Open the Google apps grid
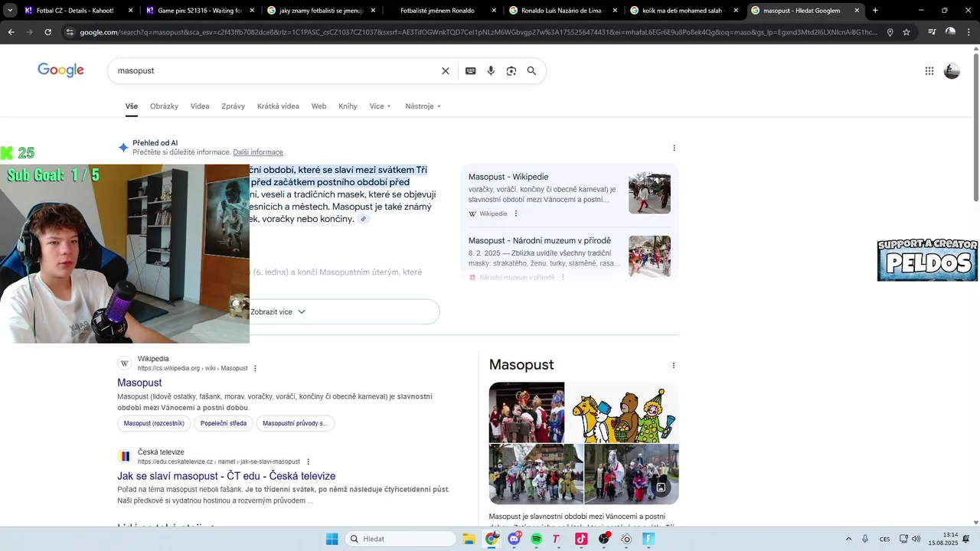The width and height of the screenshot is (980, 551). pyautogui.click(x=929, y=71)
